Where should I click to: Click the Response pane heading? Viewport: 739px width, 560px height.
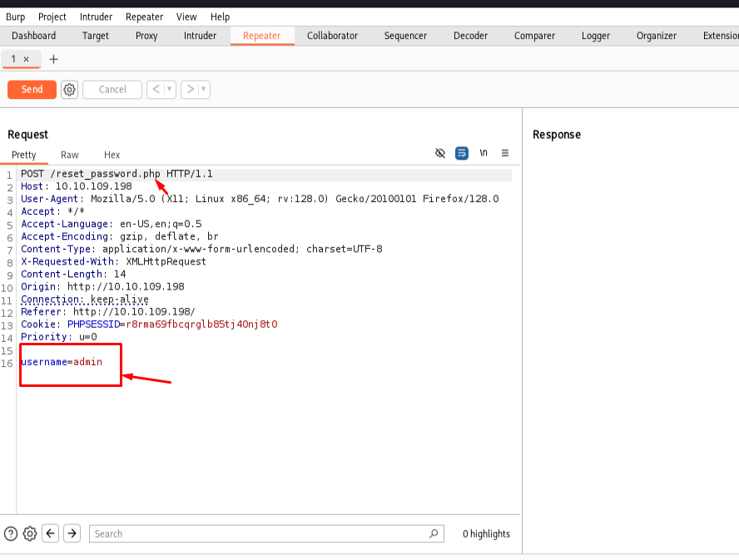(557, 135)
